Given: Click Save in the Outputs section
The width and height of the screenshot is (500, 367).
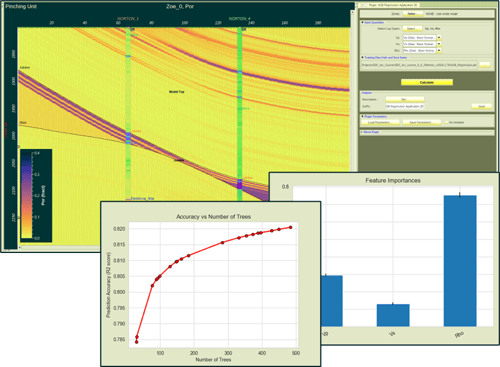Looking at the screenshot, I should coord(482,106).
